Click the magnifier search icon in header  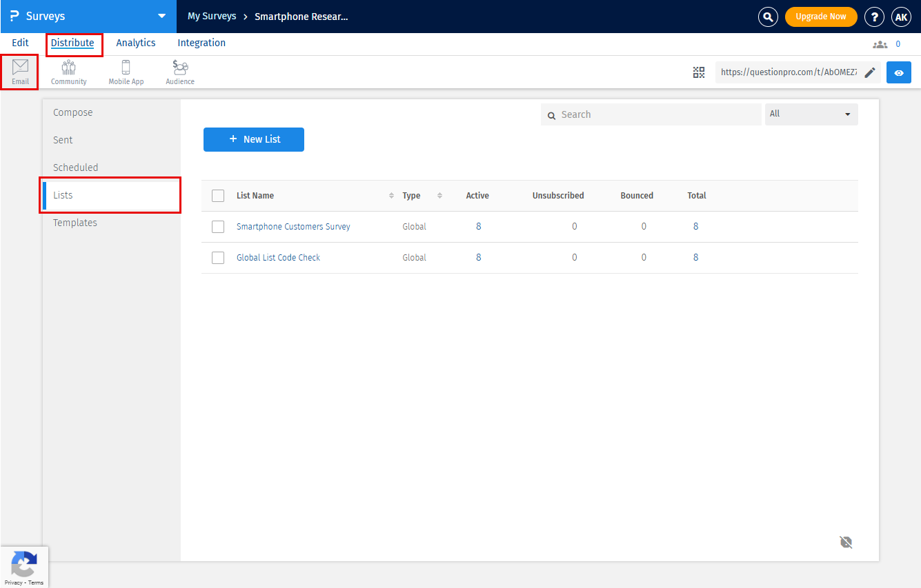(768, 17)
